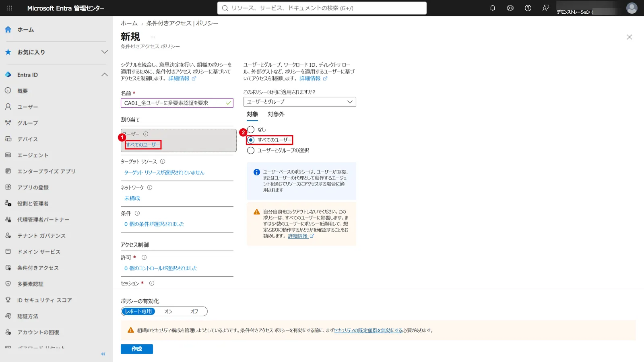
Task: Click the policy 名前 input field
Action: click(177, 103)
